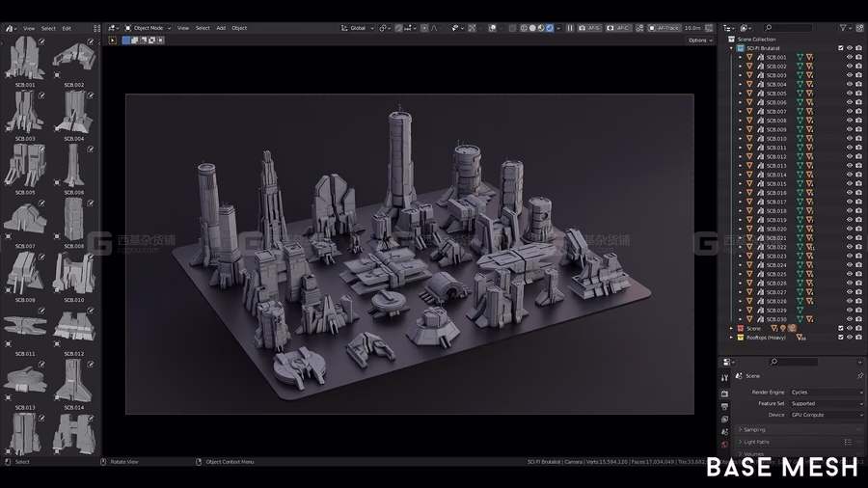
Task: Select the tweak tool in viewport header
Action: click(x=113, y=40)
